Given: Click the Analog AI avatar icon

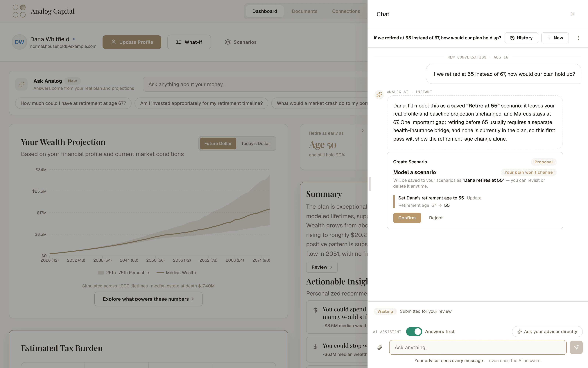Looking at the screenshot, I should pos(379,94).
